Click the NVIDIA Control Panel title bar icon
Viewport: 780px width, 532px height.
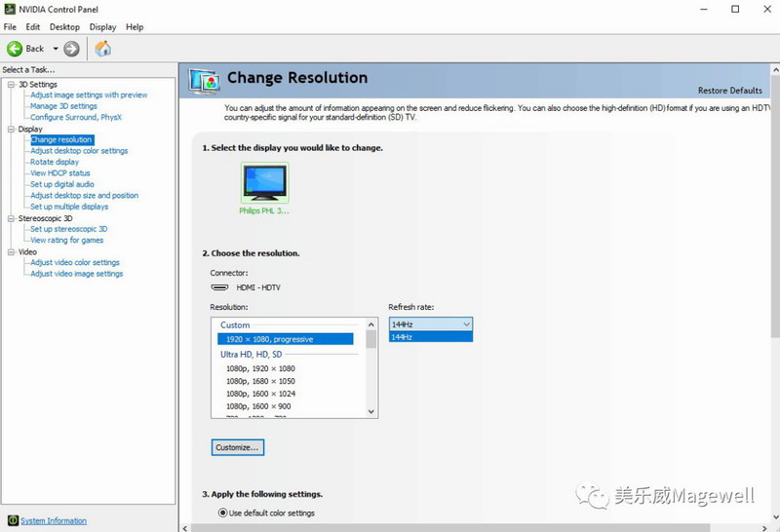click(x=9, y=9)
